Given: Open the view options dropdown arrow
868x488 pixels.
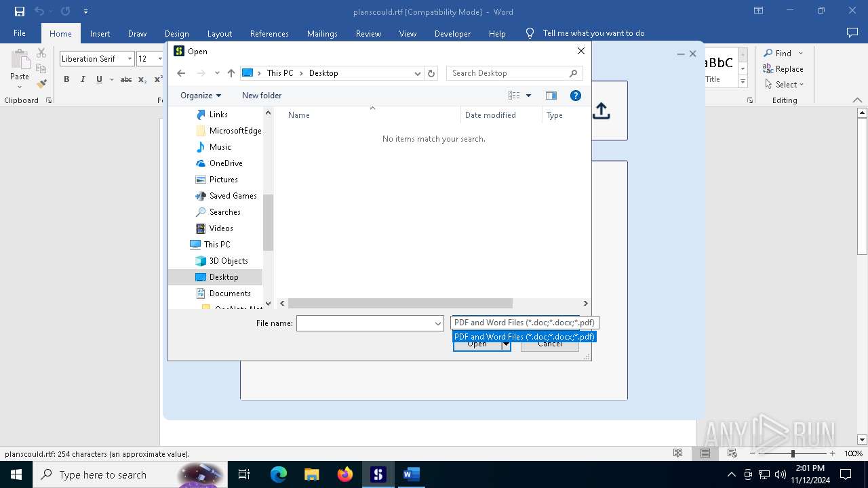Looking at the screenshot, I should pos(529,96).
